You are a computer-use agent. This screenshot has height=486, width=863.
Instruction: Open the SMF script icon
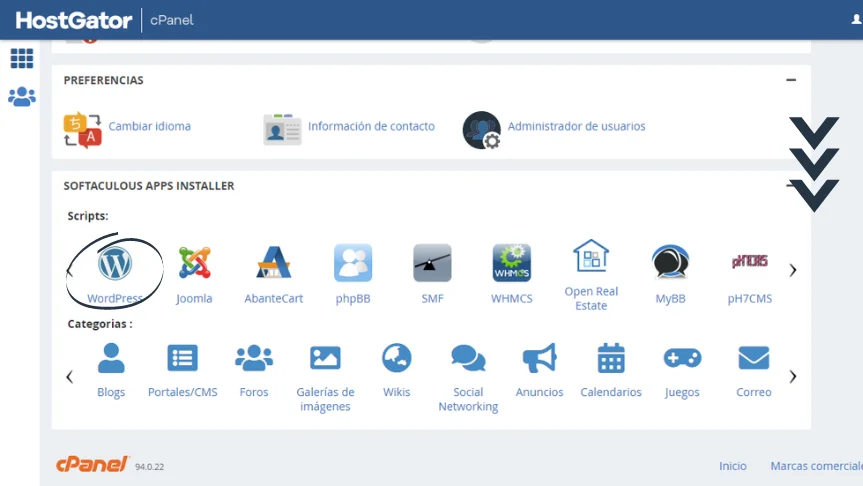pyautogui.click(x=432, y=263)
